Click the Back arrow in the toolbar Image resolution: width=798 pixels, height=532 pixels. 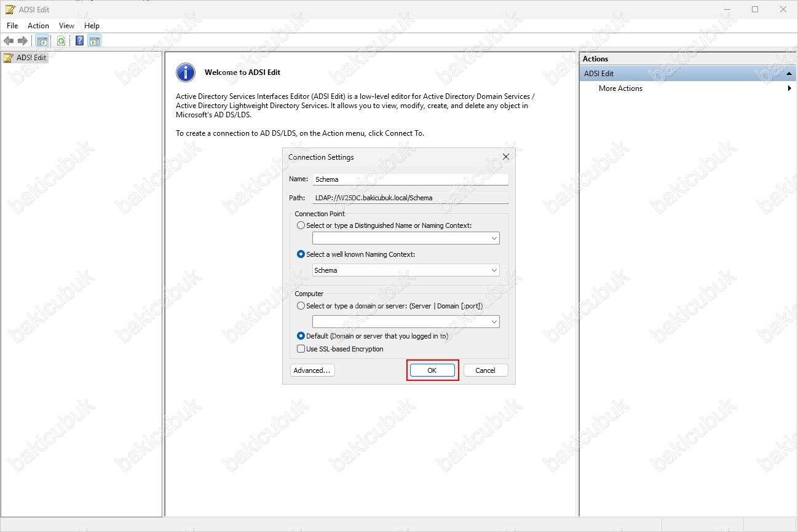coord(9,41)
